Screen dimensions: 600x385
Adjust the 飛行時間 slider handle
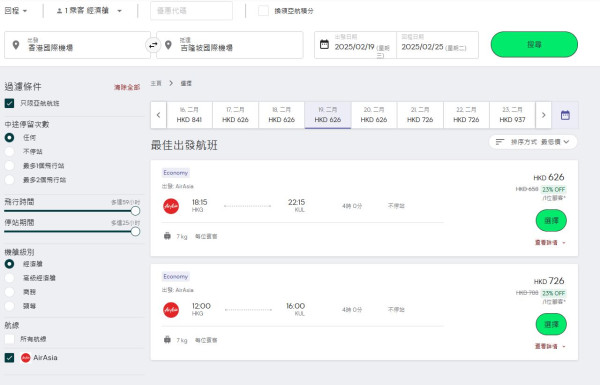click(x=135, y=211)
